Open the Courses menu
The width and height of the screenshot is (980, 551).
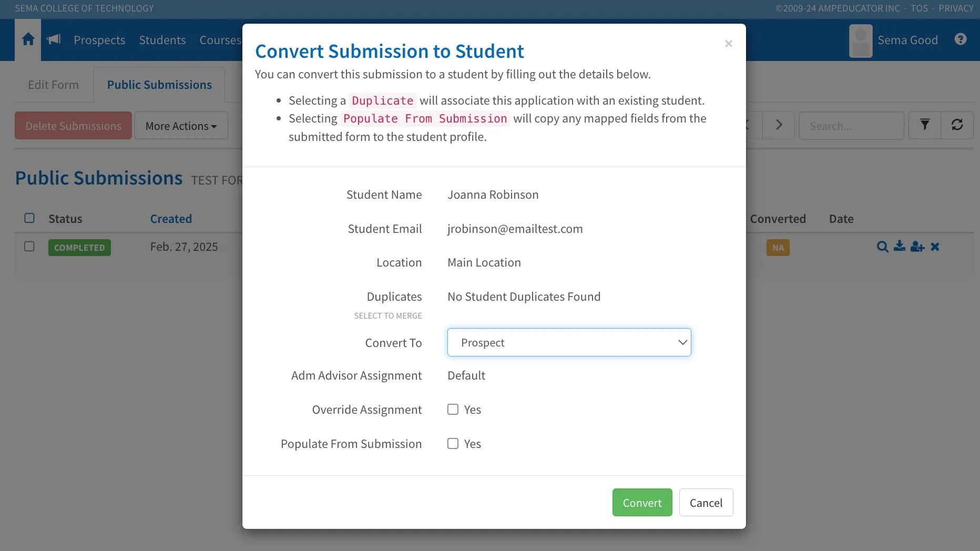click(x=220, y=40)
